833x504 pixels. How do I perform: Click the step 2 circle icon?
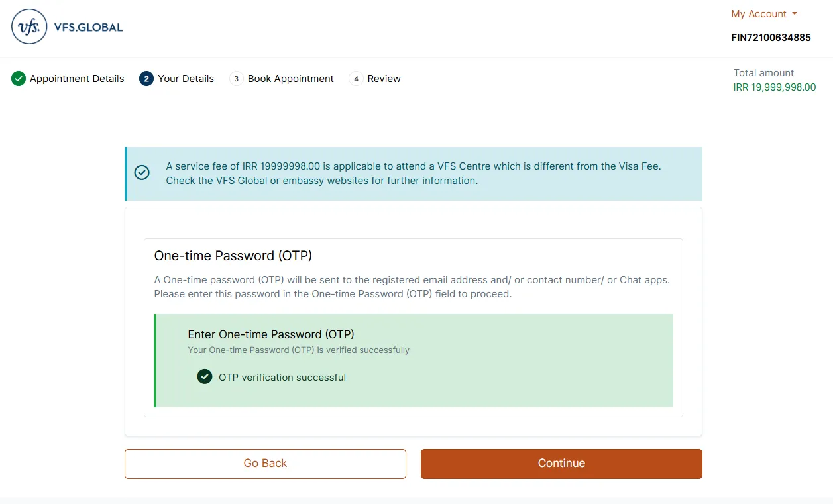(146, 79)
